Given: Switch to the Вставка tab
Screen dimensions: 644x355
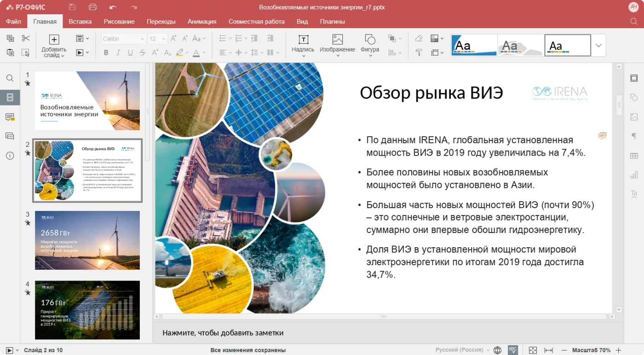Looking at the screenshot, I should (x=80, y=21).
